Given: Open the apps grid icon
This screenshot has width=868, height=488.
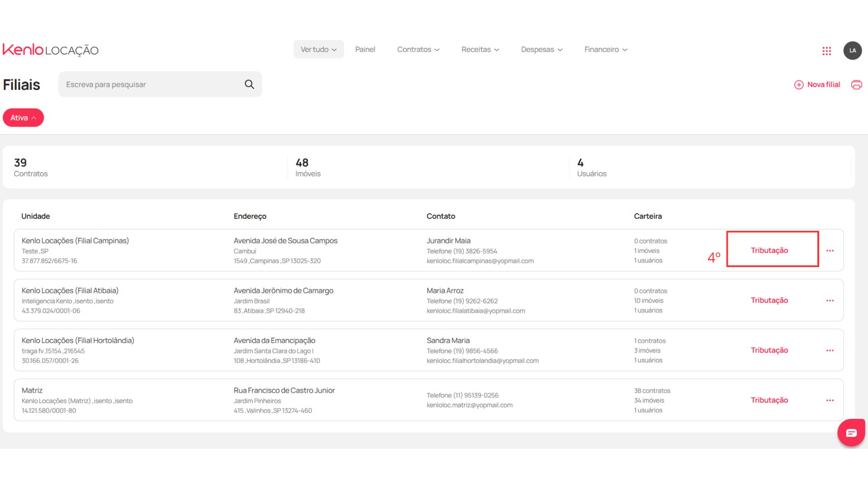Looking at the screenshot, I should tap(826, 51).
